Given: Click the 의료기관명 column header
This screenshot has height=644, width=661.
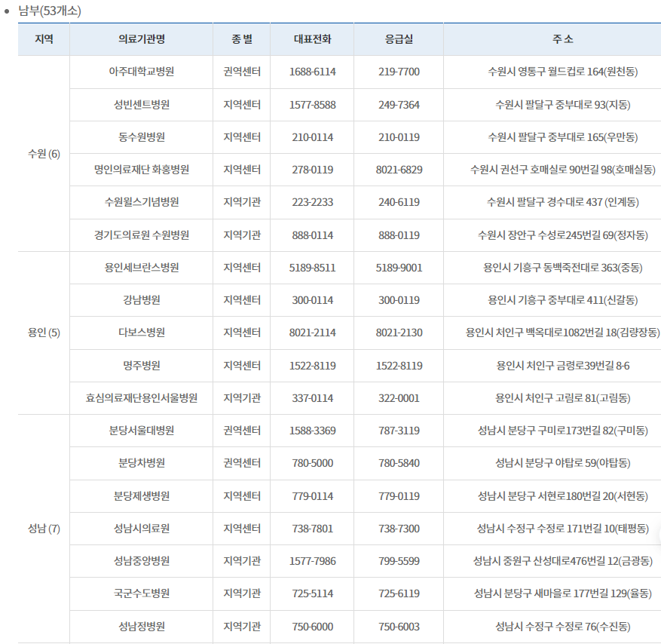Looking at the screenshot, I should (x=141, y=39).
